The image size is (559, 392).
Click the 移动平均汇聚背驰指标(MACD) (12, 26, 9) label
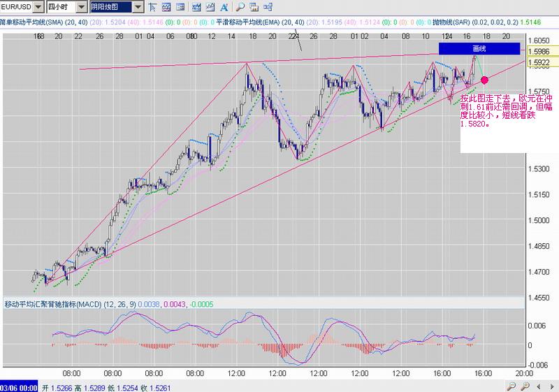pyautogui.click(x=71, y=304)
